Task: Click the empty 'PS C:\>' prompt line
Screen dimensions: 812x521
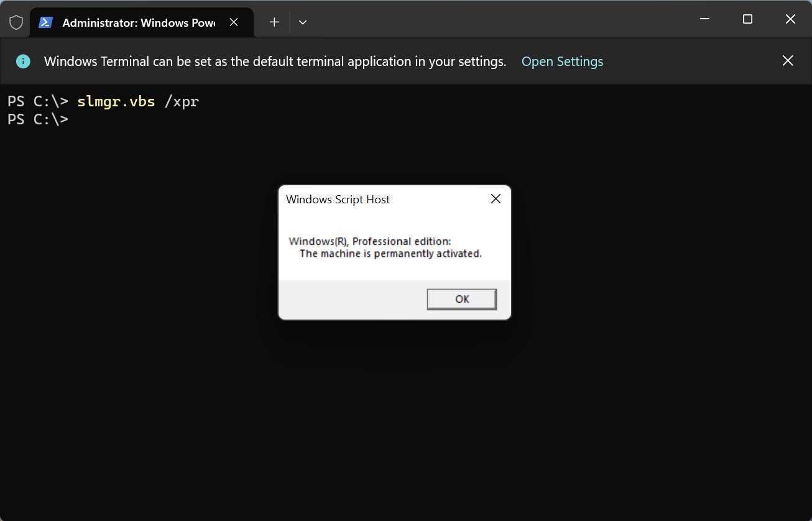Action: point(38,119)
